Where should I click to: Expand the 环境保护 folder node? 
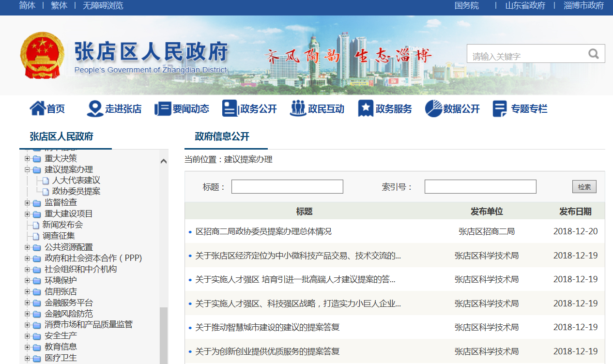(x=28, y=281)
